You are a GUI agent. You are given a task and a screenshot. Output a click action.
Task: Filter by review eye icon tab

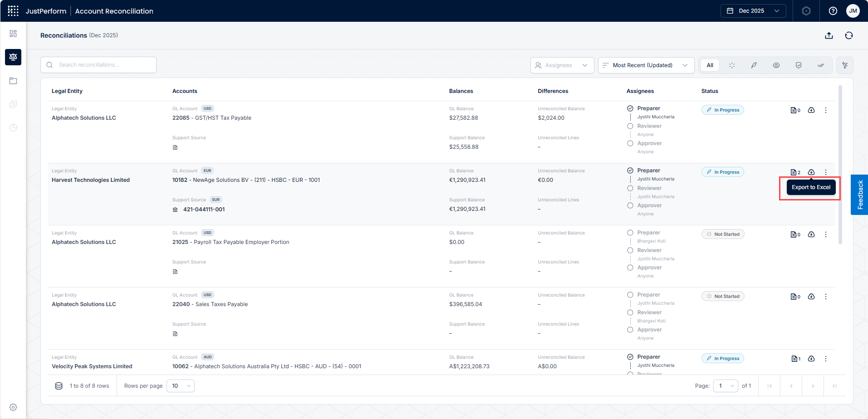point(776,65)
